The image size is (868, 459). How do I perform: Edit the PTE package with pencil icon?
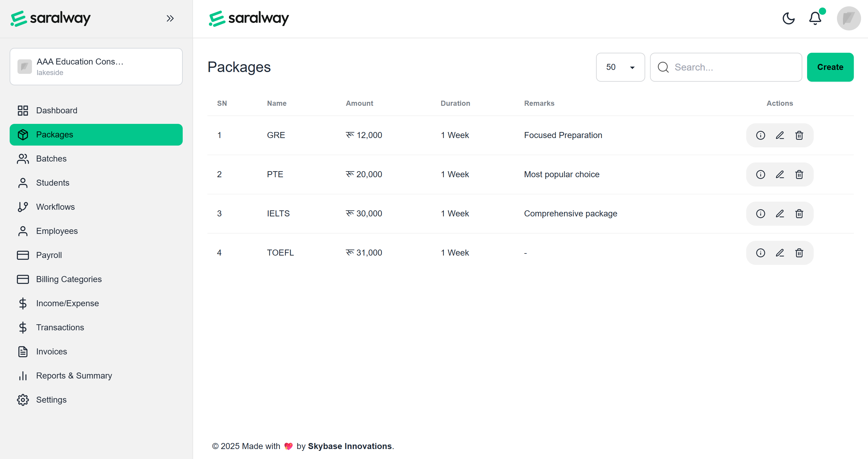(780, 174)
